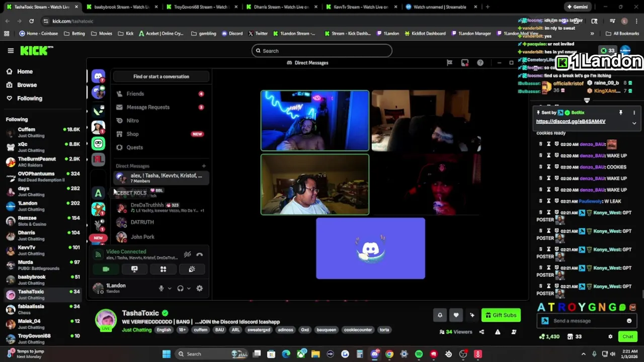The width and height of the screenshot is (644, 362).
Task: Open Discord help question mark icon
Action: 480,63
